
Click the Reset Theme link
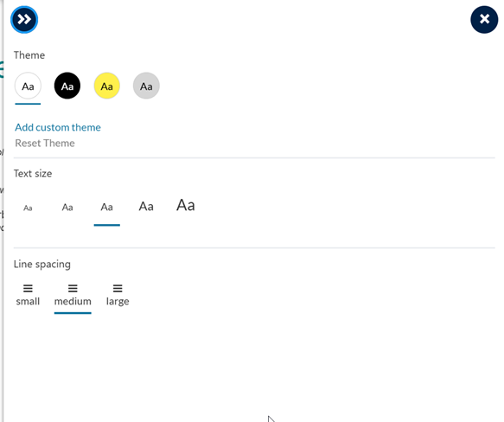click(45, 144)
